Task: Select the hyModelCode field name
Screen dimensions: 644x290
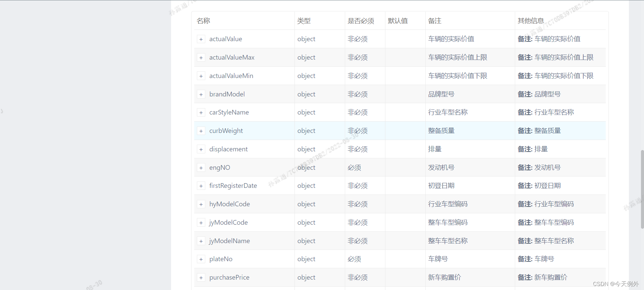Action: pyautogui.click(x=229, y=204)
